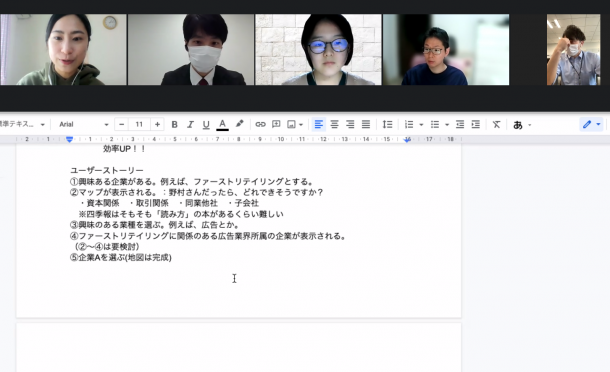
Task: Add a comment
Action: click(x=276, y=125)
